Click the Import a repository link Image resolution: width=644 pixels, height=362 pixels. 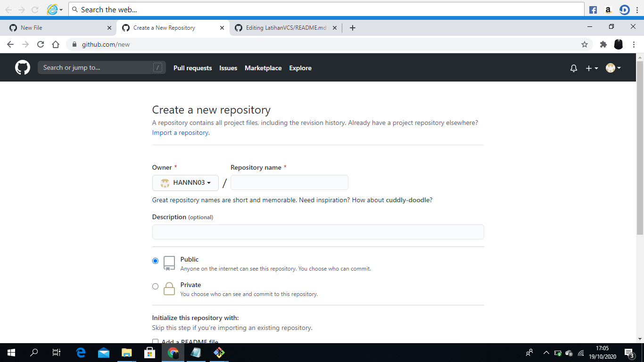(180, 132)
